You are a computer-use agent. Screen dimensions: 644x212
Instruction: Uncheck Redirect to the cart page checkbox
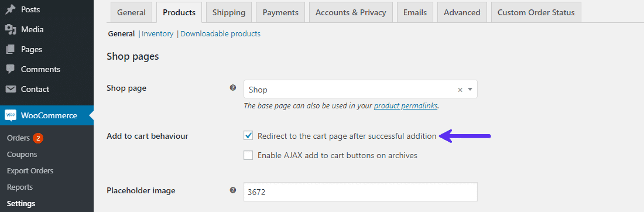[248, 136]
